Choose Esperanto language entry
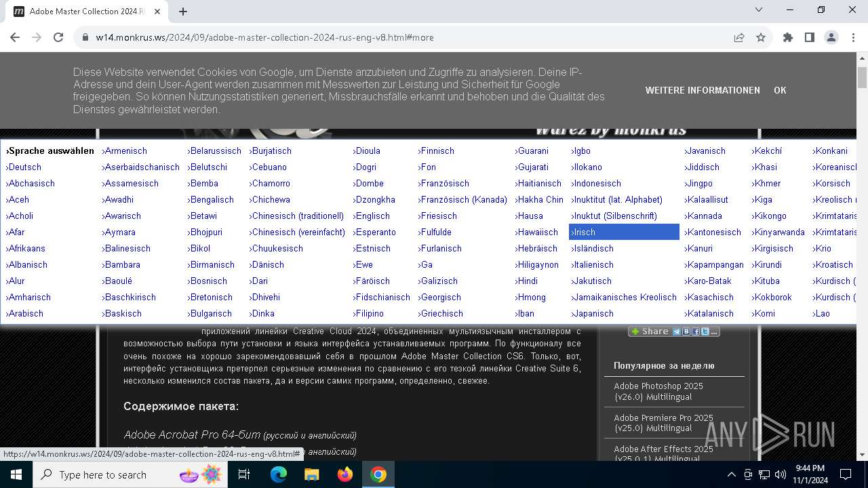This screenshot has height=488, width=868. click(374, 232)
